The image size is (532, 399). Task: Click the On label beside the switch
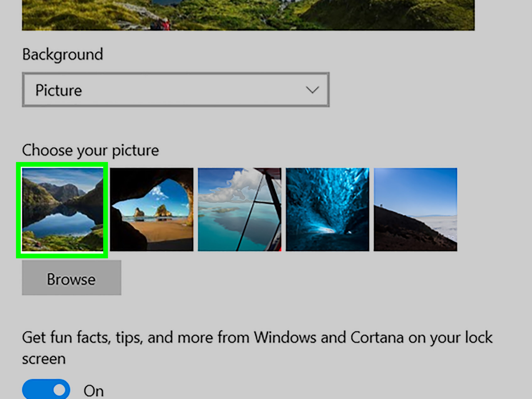[x=93, y=390]
